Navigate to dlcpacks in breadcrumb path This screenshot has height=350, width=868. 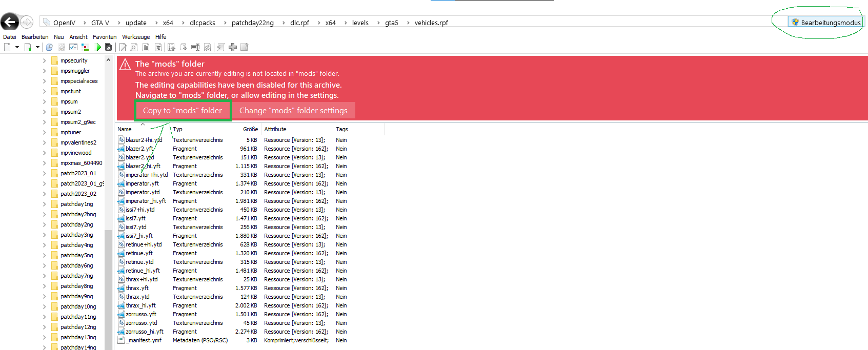(203, 23)
